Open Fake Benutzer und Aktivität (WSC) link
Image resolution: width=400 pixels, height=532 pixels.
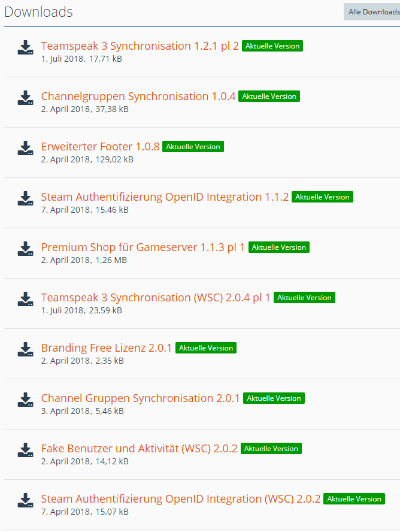tap(139, 449)
